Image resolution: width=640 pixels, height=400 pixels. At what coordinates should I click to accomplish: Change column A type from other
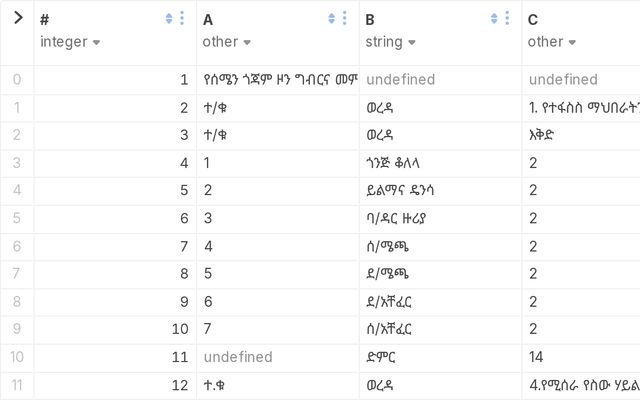226,42
